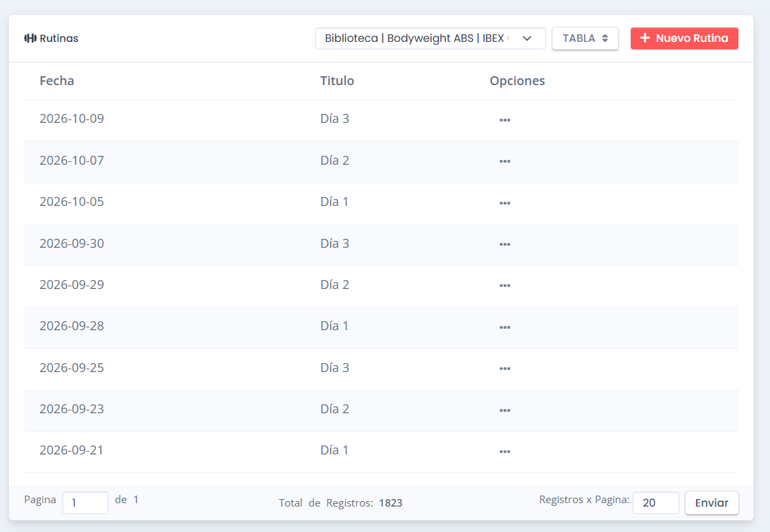Sort by the Titulo column header

coord(337,80)
